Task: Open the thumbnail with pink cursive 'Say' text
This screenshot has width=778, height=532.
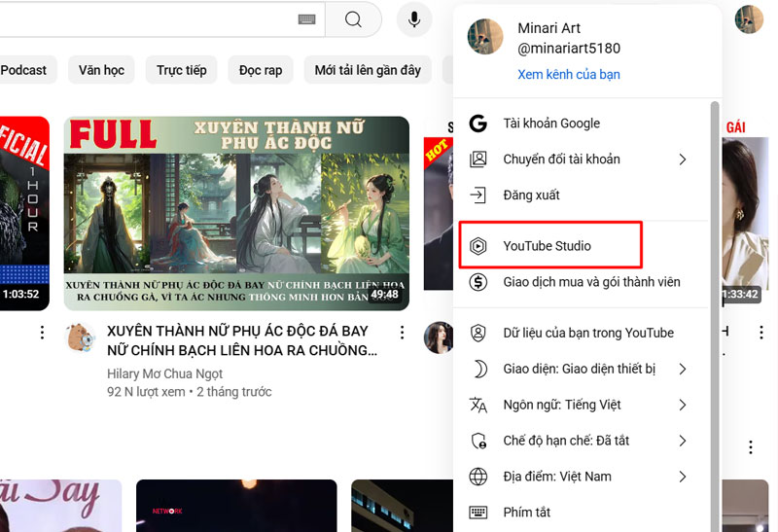Action: (x=60, y=506)
